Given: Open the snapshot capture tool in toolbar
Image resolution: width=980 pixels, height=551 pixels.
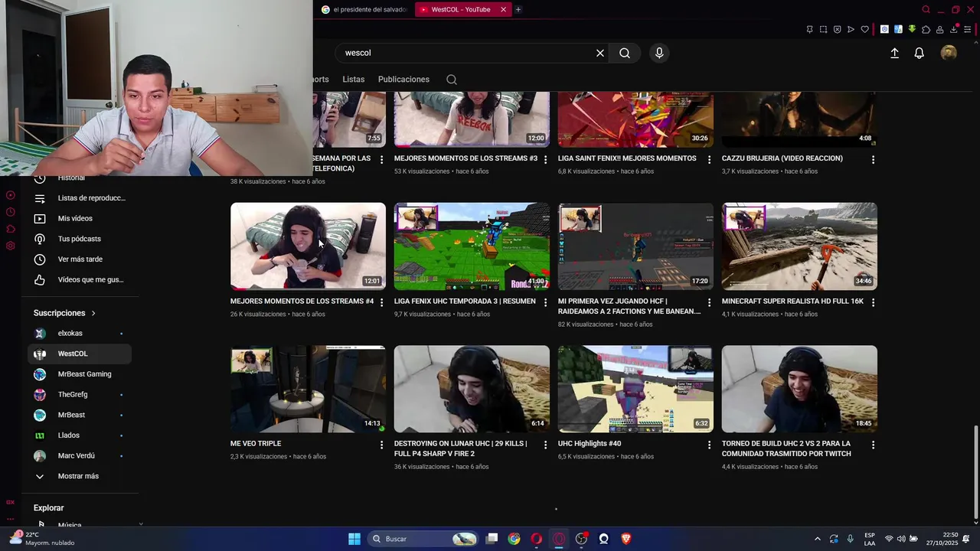Looking at the screenshot, I should pos(823,30).
